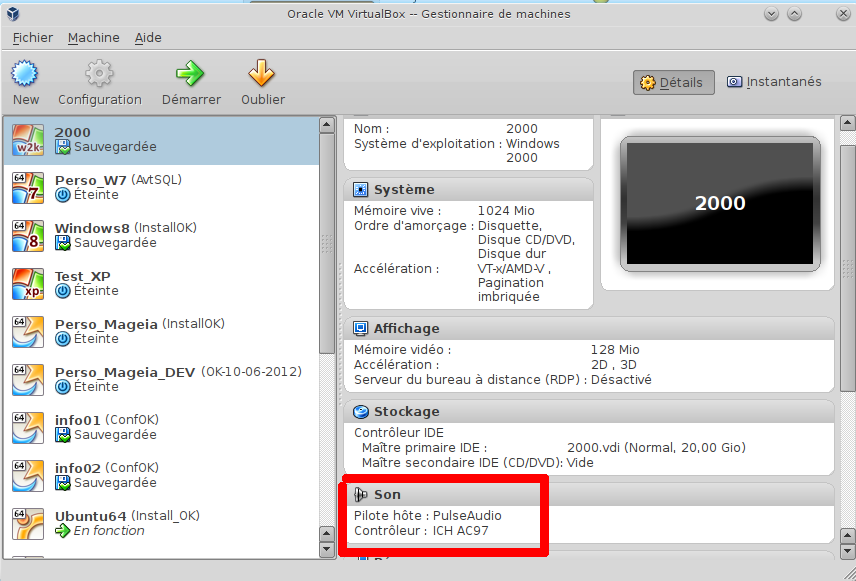
Task: Click the Son section speaker icon
Action: [x=360, y=494]
